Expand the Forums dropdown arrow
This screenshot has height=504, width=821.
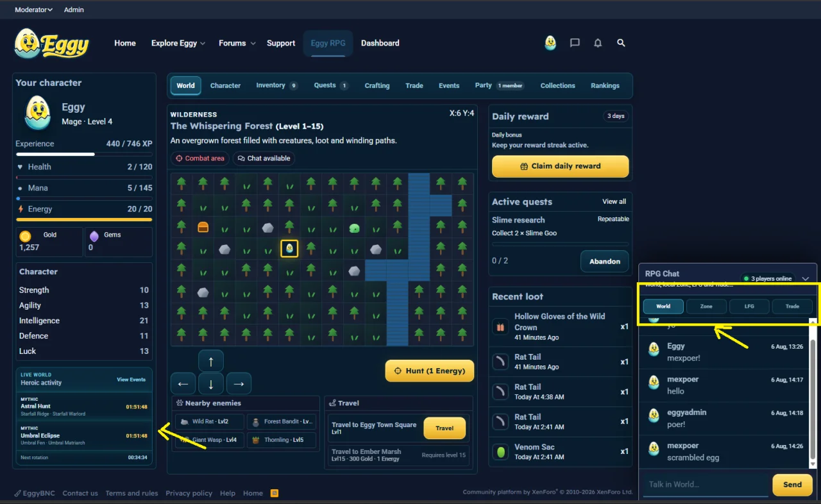253,44
